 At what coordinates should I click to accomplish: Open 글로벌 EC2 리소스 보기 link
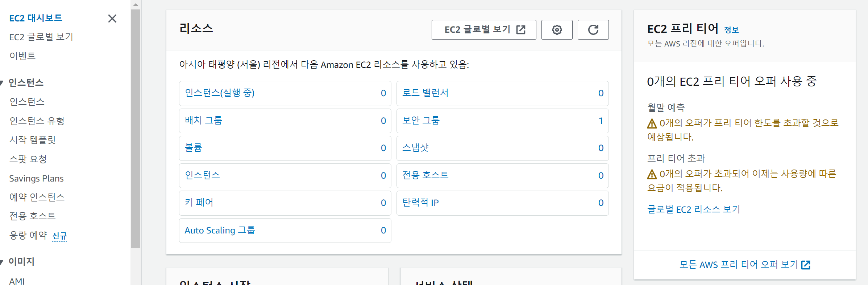(694, 209)
